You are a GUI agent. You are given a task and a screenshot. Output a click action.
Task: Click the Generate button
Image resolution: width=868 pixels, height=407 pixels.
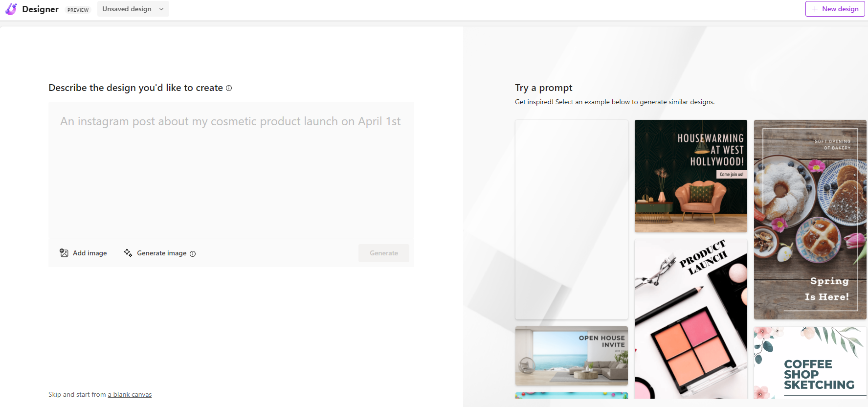pyautogui.click(x=384, y=253)
